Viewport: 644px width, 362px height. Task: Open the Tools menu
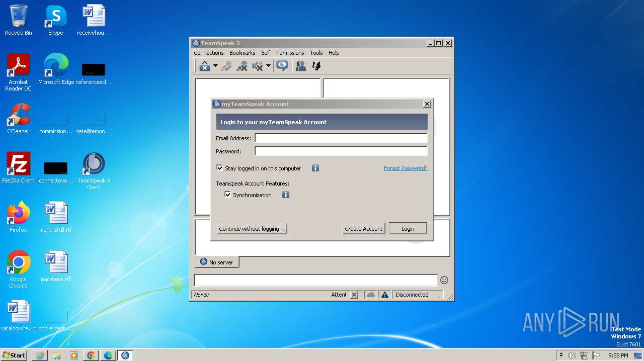click(316, 53)
